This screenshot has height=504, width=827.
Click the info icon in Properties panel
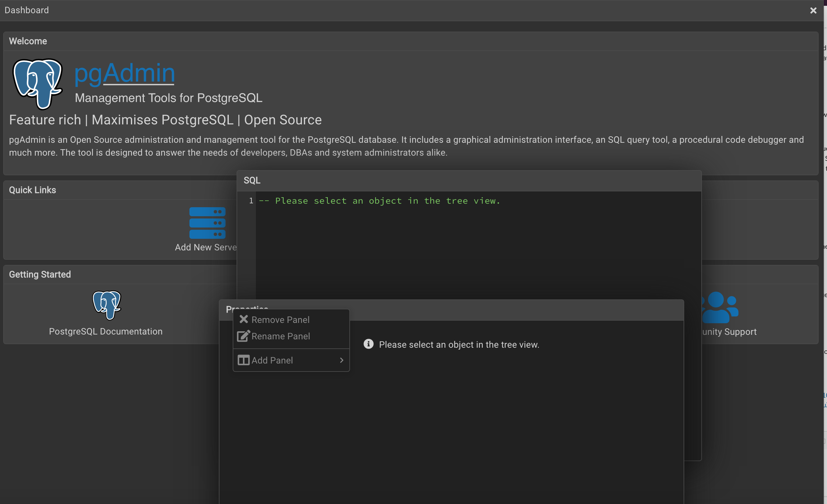coord(368,344)
